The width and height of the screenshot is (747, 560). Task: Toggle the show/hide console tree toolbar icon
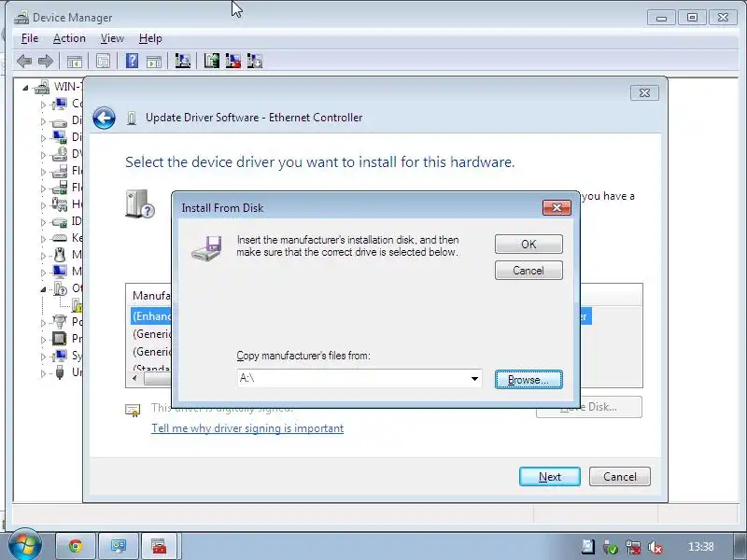pyautogui.click(x=75, y=61)
